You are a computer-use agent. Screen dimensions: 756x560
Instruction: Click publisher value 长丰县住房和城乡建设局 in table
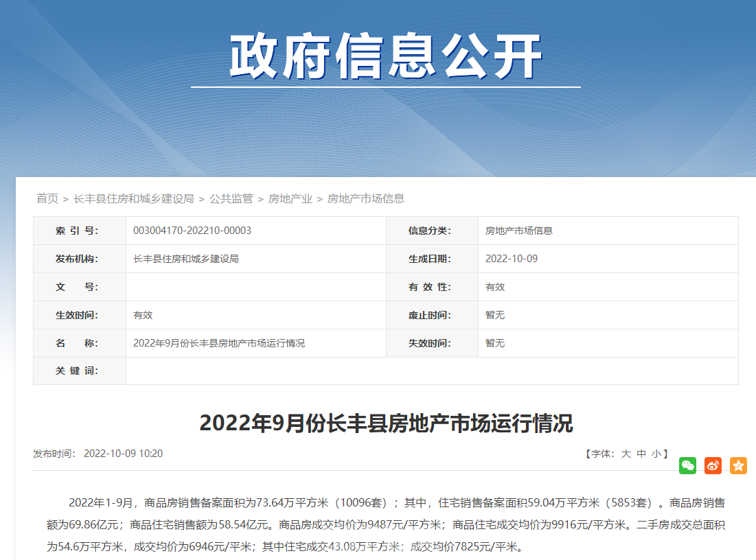click(x=186, y=259)
